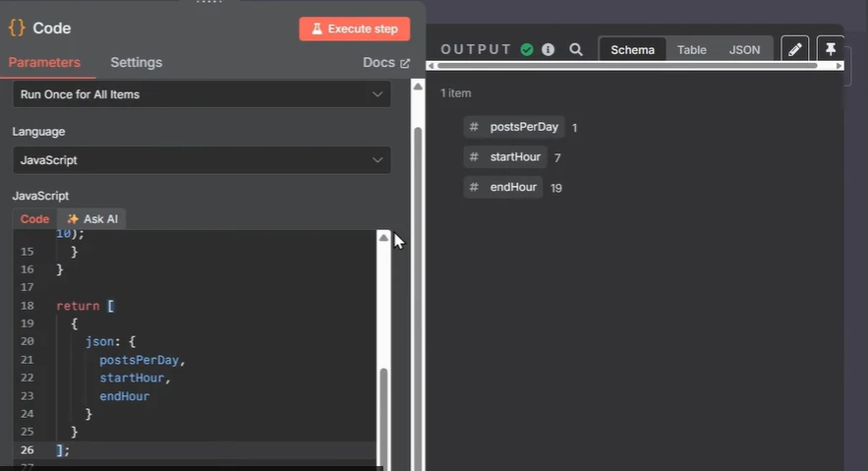This screenshot has height=471, width=868.
Task: Switch to the Settings tab
Action: [137, 63]
